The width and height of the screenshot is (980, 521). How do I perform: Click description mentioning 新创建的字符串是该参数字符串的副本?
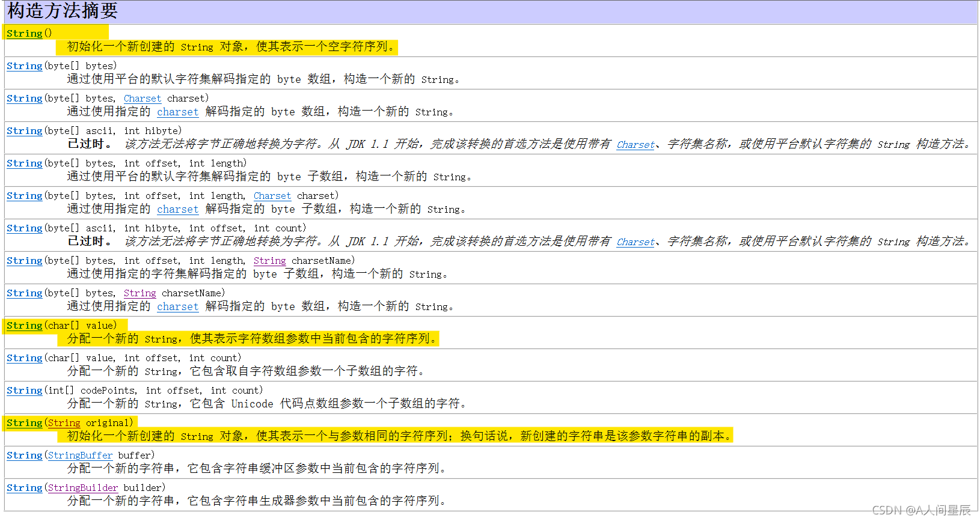(400, 436)
